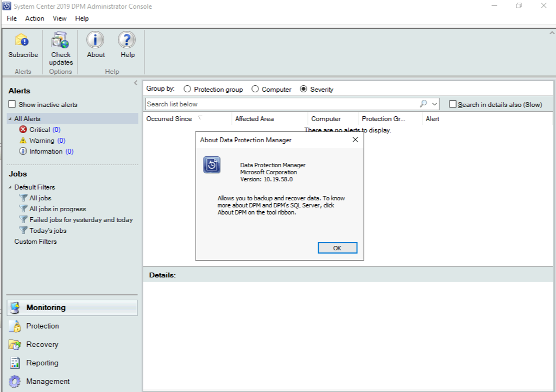Select Custom Filters in Jobs tree
Image resolution: width=556 pixels, height=392 pixels.
coord(35,242)
